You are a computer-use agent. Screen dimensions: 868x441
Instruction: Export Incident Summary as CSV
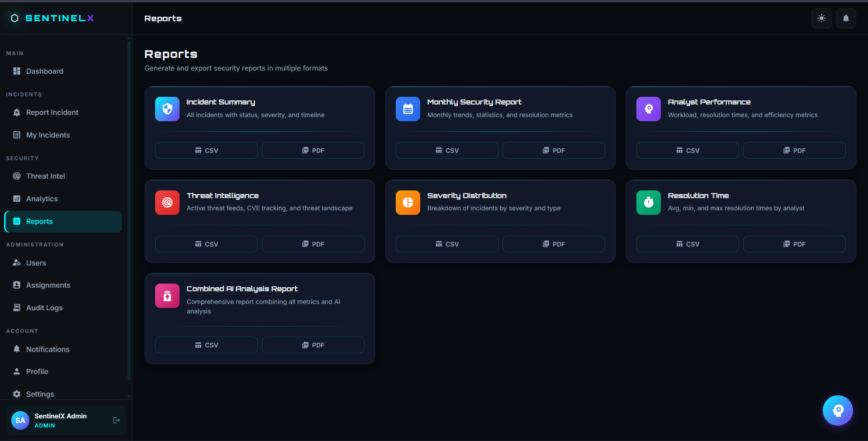[206, 151]
